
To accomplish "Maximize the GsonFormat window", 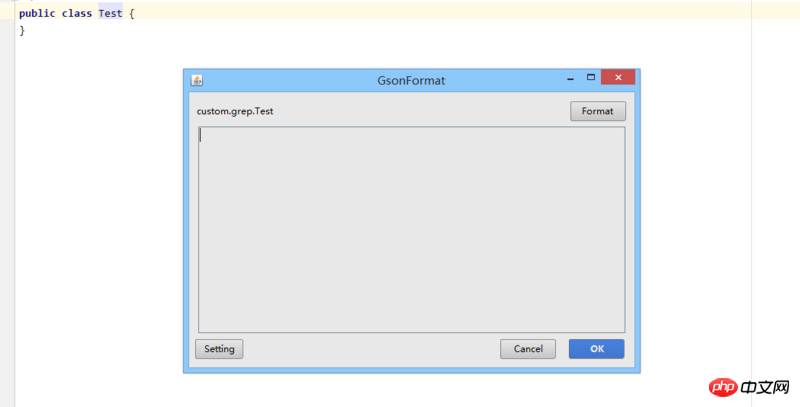I will 591,78.
